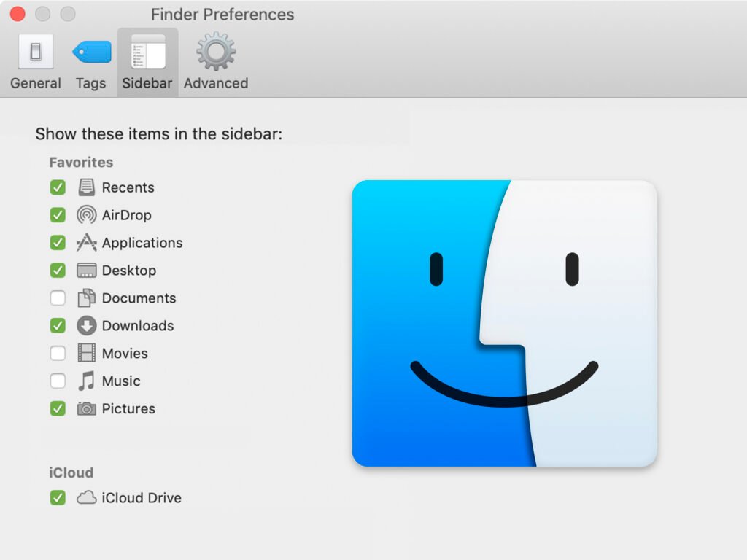Disable Applications in the sidebar

(58, 243)
